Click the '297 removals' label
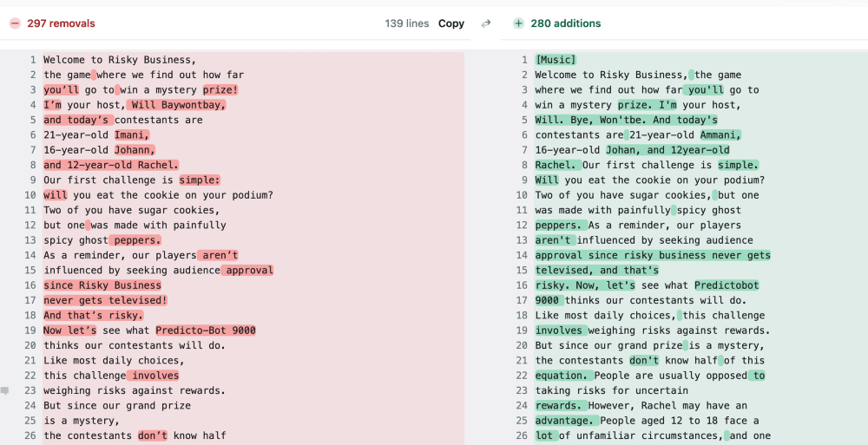Screen dimensions: 868x445 61,23
